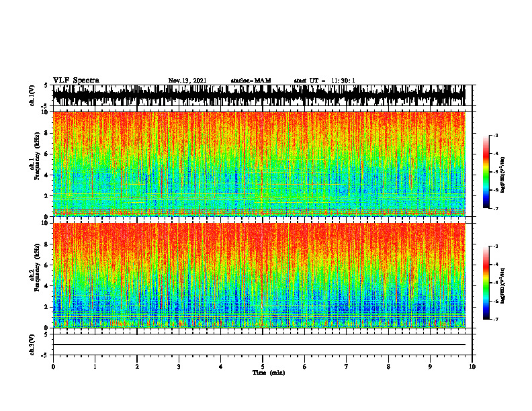
Task: Click the ch.3(V) axis label
Action: click(x=32, y=345)
